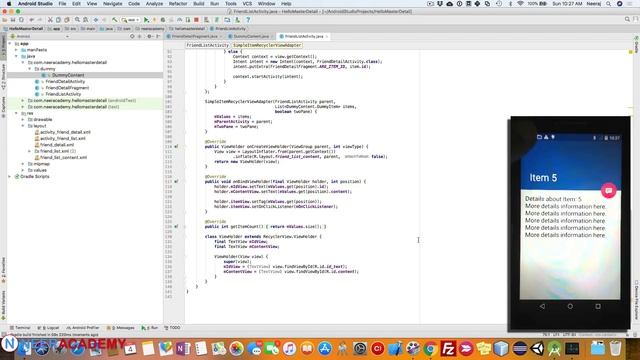Screen dimensions: 640x360
Task: Open the Messages tool window
Action: (121, 328)
